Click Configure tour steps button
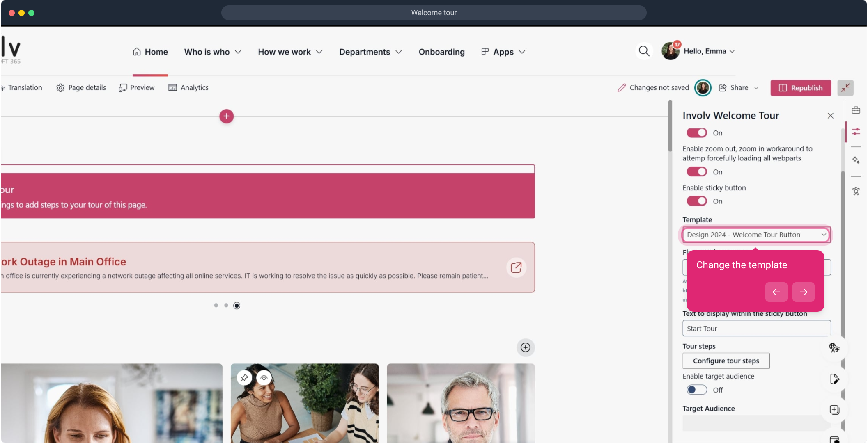Image resolution: width=868 pixels, height=443 pixels. (726, 361)
